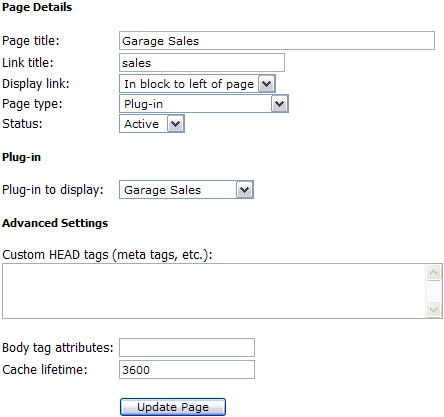Click the plug-in combo box showing Garage Sales
This screenshot has height=417, width=444.
click(186, 190)
